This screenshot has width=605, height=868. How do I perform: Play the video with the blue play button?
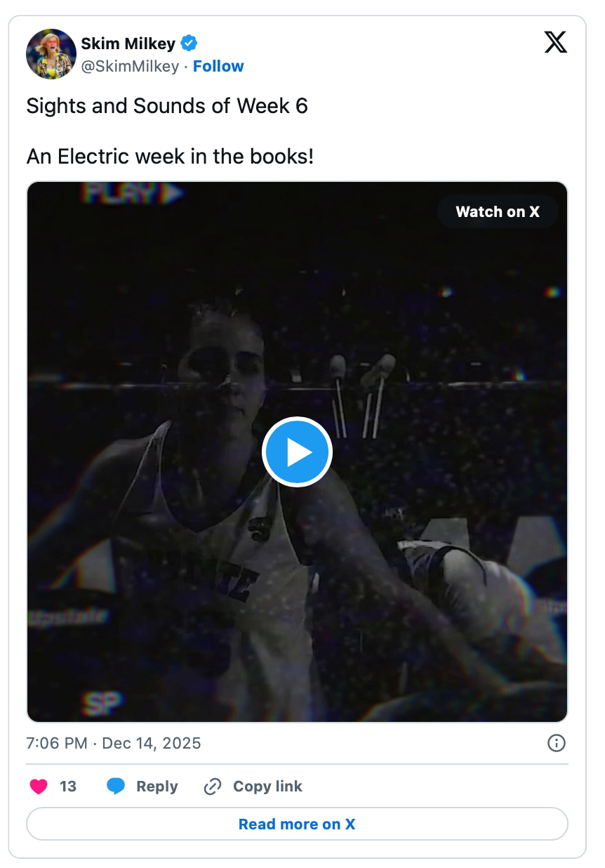297,452
